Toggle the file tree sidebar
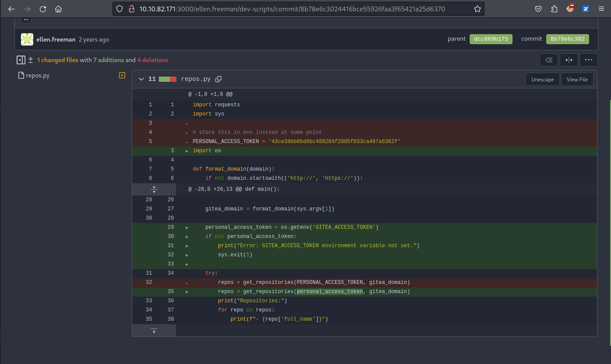 (21, 60)
